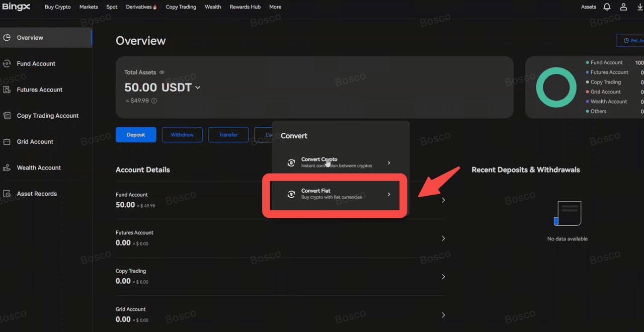Click the Asset Records sidebar icon
The width and height of the screenshot is (644, 332).
(x=7, y=194)
